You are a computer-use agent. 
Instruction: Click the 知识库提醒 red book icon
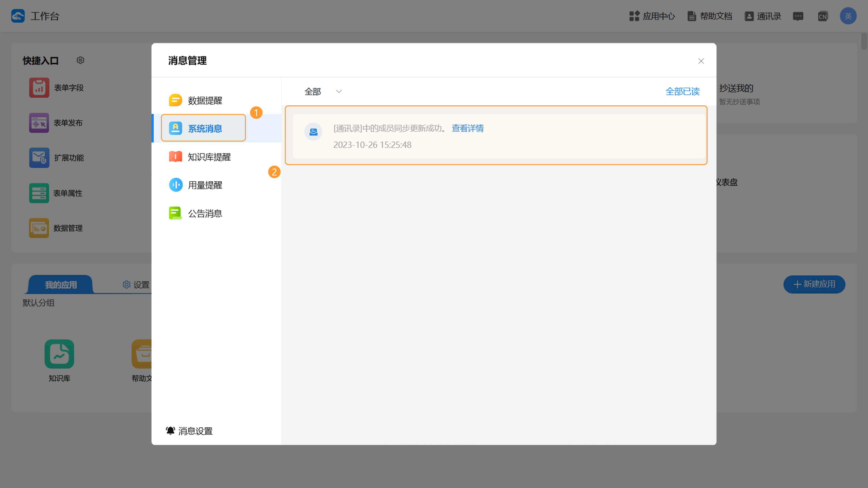(x=175, y=157)
